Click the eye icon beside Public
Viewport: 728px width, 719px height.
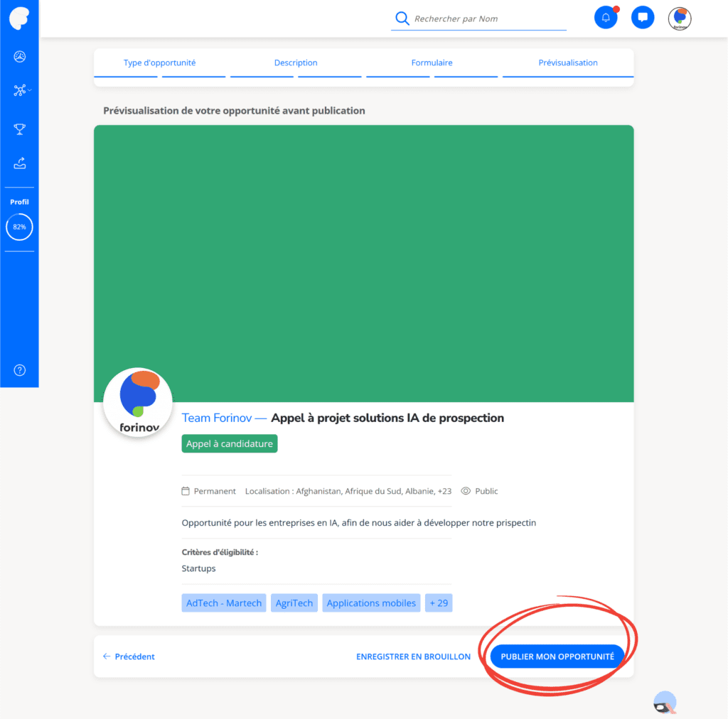466,491
